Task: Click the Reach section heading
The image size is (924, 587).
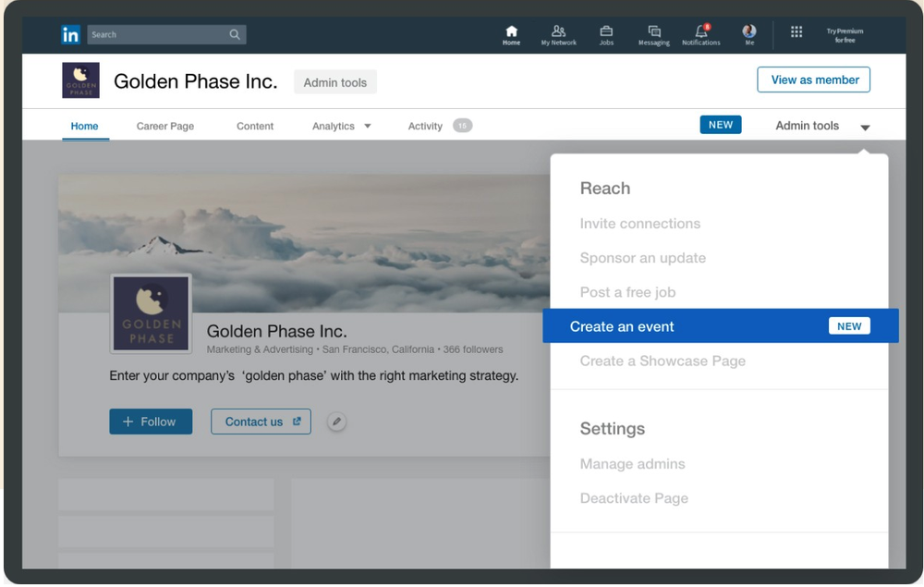Action: pos(605,188)
